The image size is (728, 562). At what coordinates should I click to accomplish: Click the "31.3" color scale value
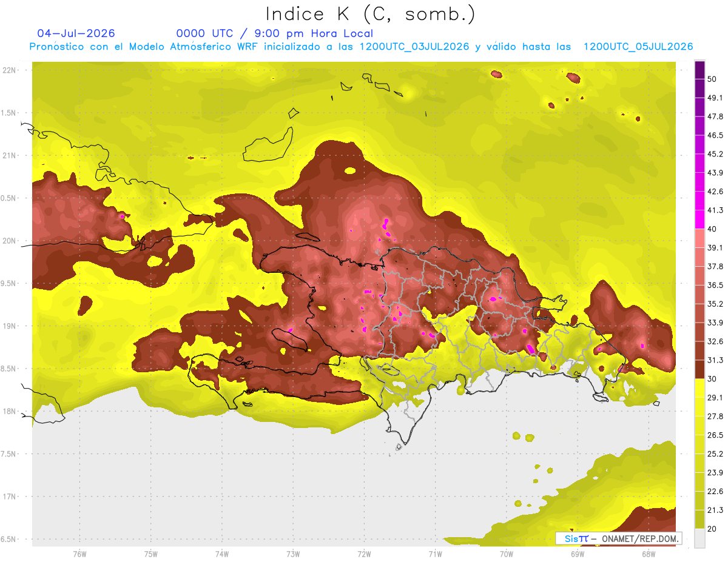[715, 360]
